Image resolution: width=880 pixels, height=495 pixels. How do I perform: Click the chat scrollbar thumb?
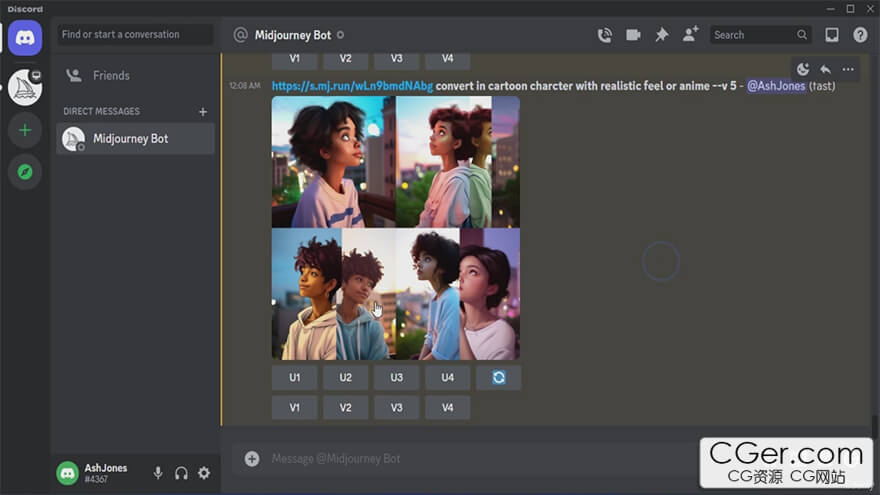tap(876, 425)
